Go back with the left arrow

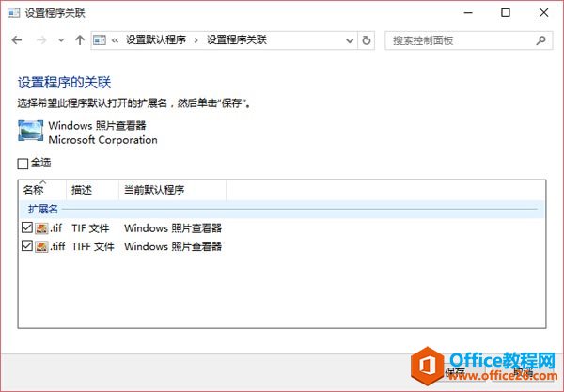(17, 40)
